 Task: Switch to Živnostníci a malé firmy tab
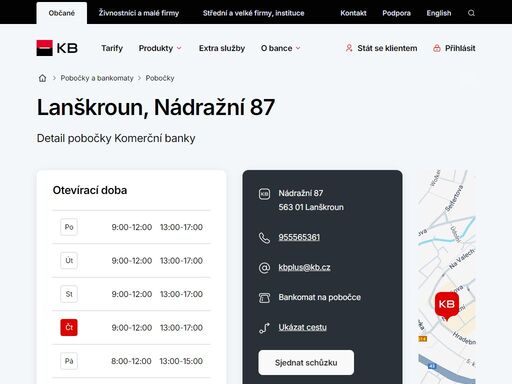(139, 13)
